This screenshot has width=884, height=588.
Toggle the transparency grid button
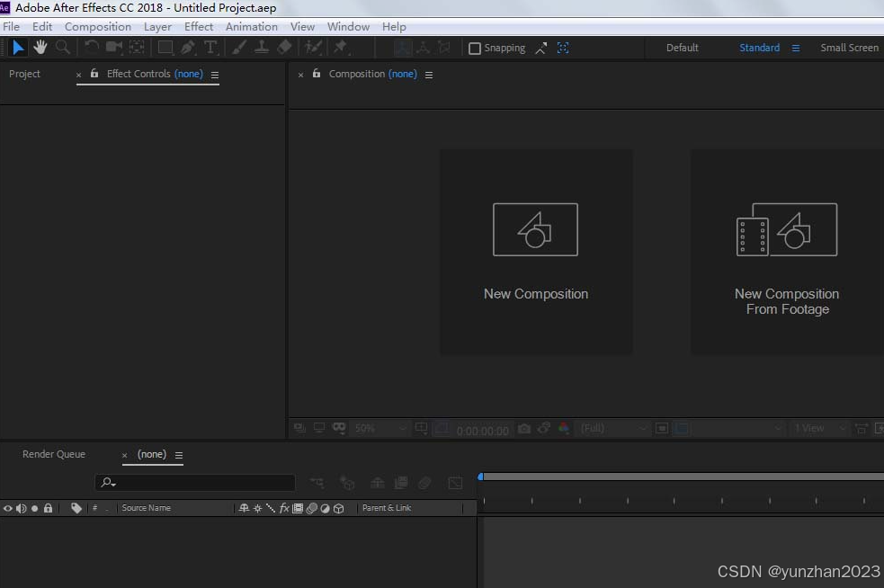click(x=683, y=429)
